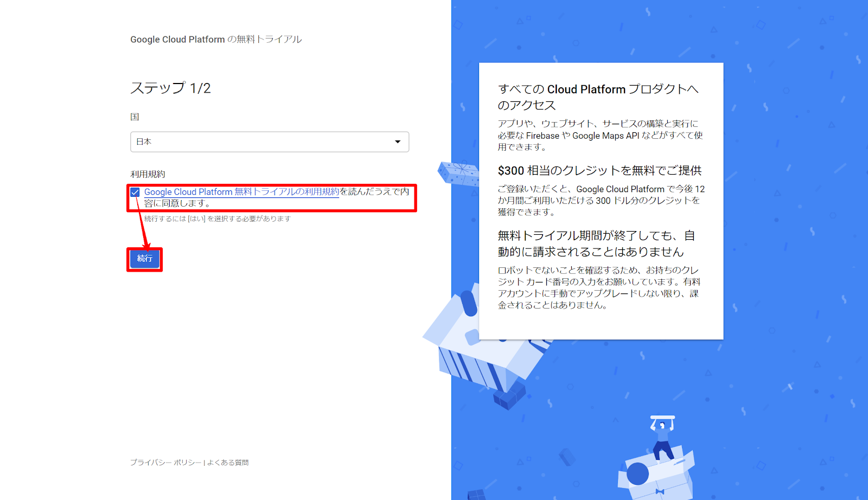The width and height of the screenshot is (868, 500).
Task: Click the dropdown arrow in country selector
Action: (x=398, y=142)
